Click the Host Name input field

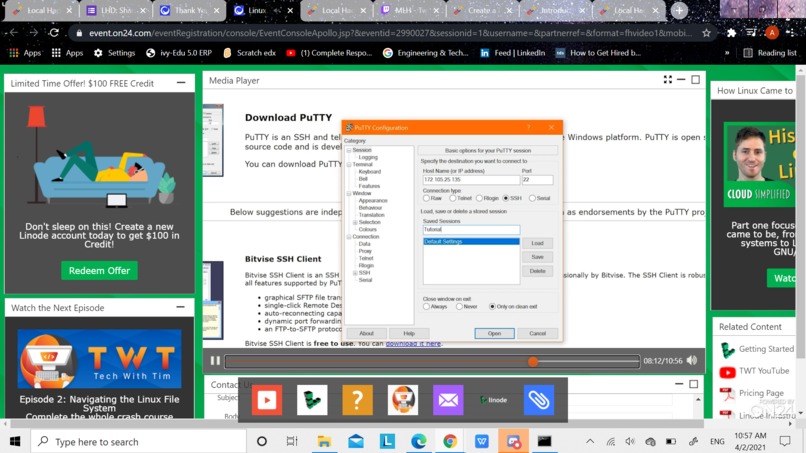pos(471,179)
